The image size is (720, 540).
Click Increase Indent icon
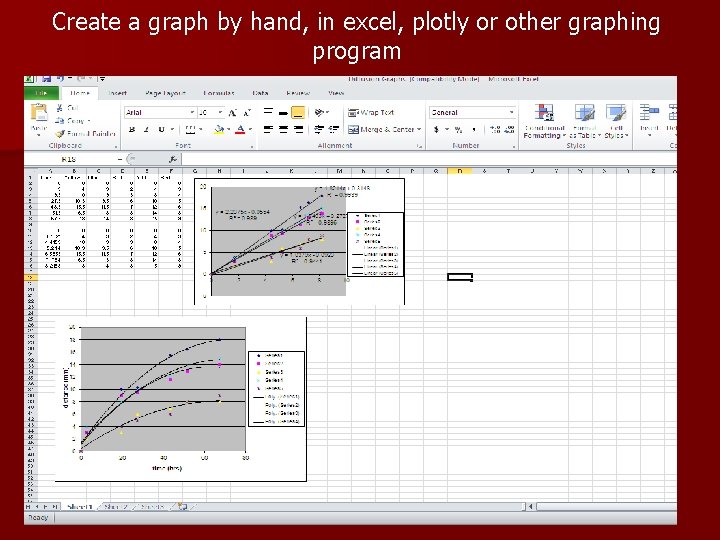(x=334, y=129)
